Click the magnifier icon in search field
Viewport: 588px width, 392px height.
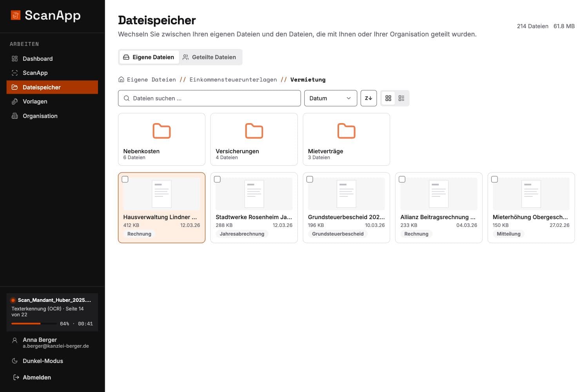[127, 98]
